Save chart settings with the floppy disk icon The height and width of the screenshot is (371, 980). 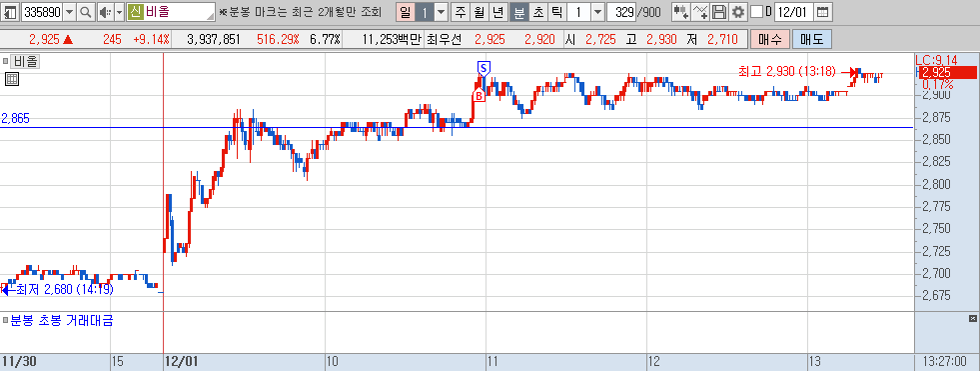(719, 11)
